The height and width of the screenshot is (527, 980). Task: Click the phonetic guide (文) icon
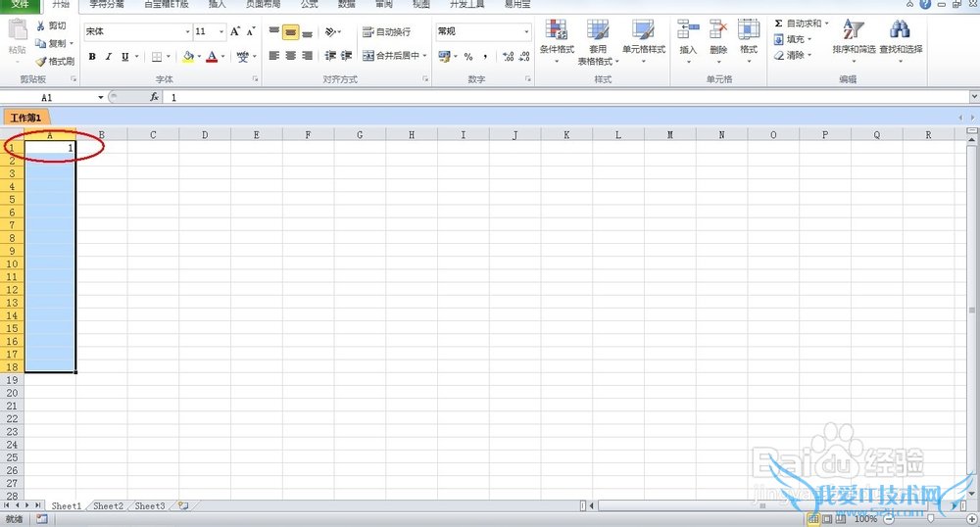(242, 56)
